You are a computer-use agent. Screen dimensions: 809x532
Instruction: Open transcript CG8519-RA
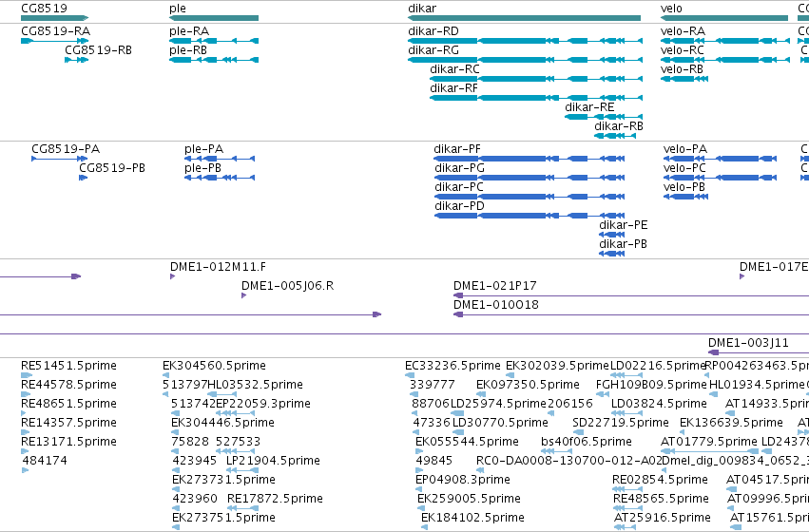coord(55,41)
